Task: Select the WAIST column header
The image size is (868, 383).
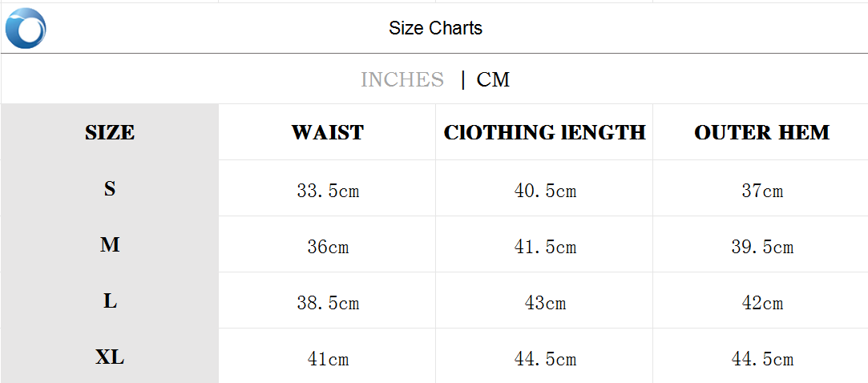Action: tap(327, 132)
